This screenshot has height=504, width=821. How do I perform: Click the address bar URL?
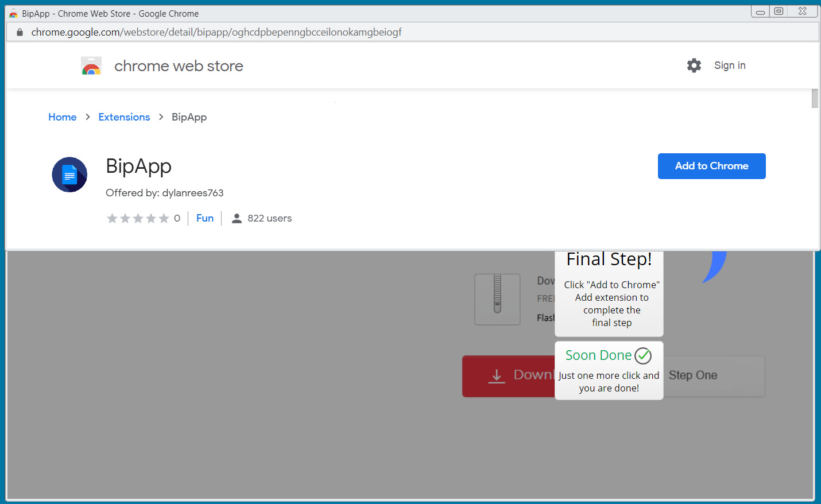(x=216, y=32)
